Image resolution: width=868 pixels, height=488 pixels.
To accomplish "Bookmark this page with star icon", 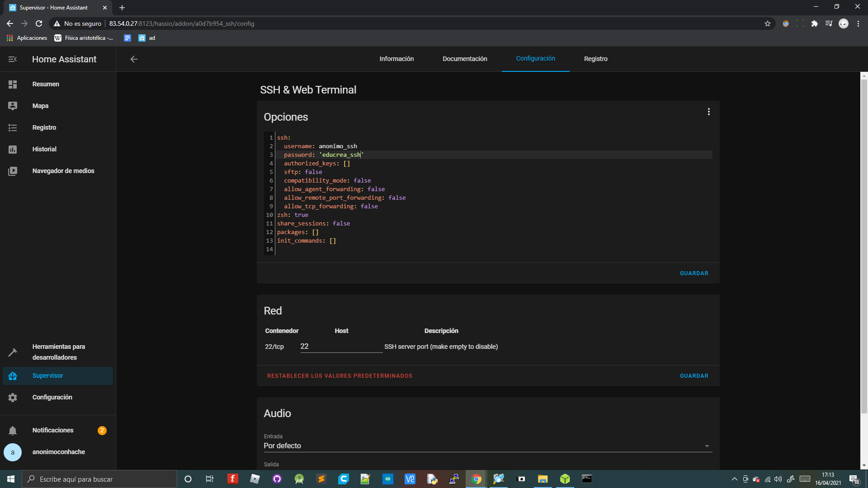I will (768, 23).
